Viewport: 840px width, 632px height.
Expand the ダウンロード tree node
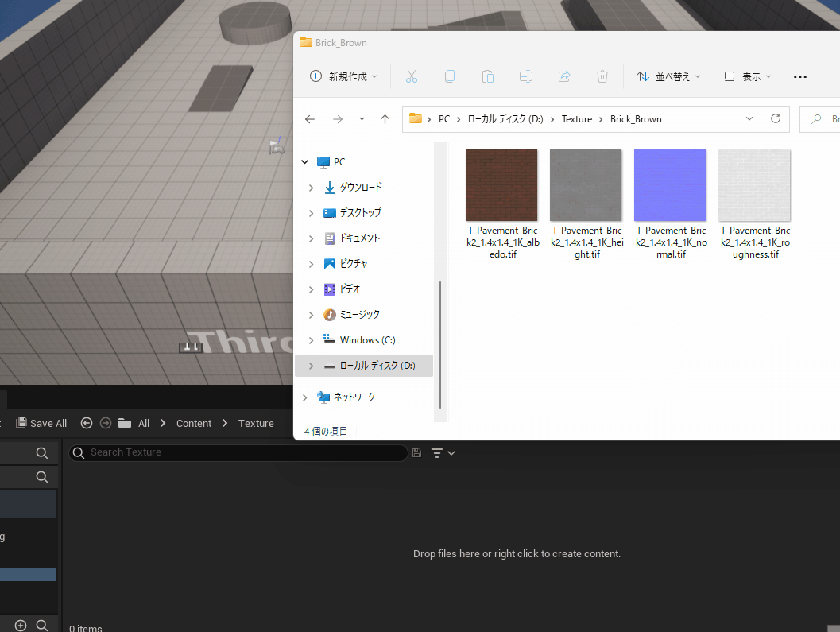coord(312,188)
